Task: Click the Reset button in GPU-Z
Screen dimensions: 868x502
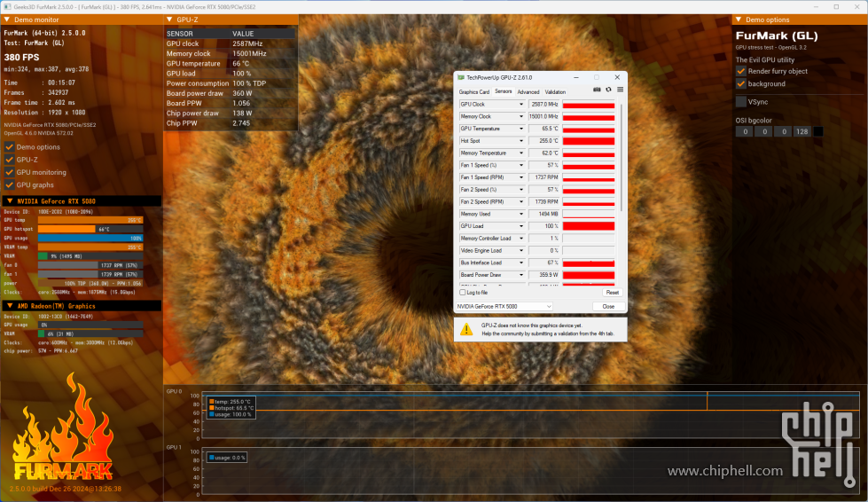Action: pyautogui.click(x=613, y=292)
